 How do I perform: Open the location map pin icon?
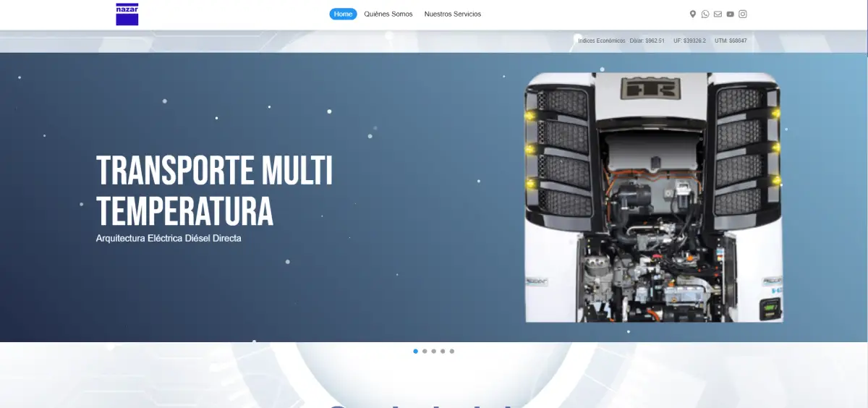pos(693,14)
